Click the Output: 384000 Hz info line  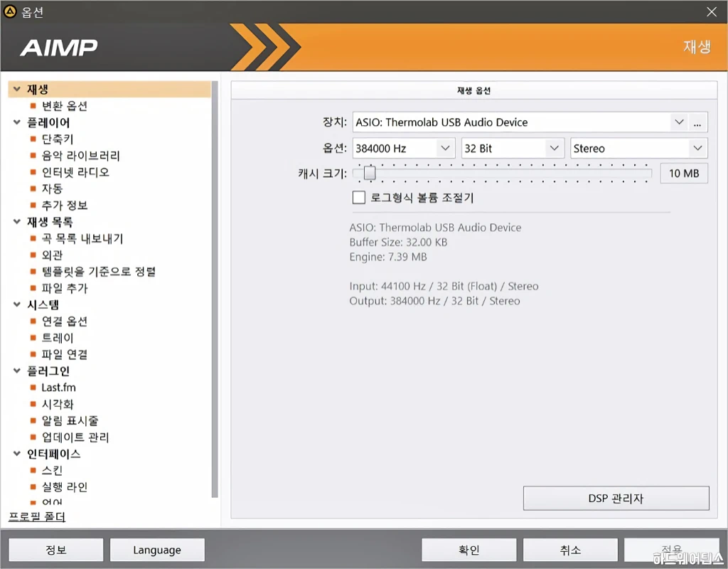434,301
